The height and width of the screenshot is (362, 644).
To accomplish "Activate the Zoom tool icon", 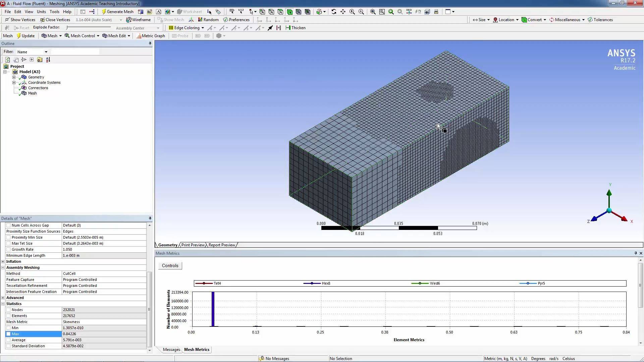I will tap(352, 12).
